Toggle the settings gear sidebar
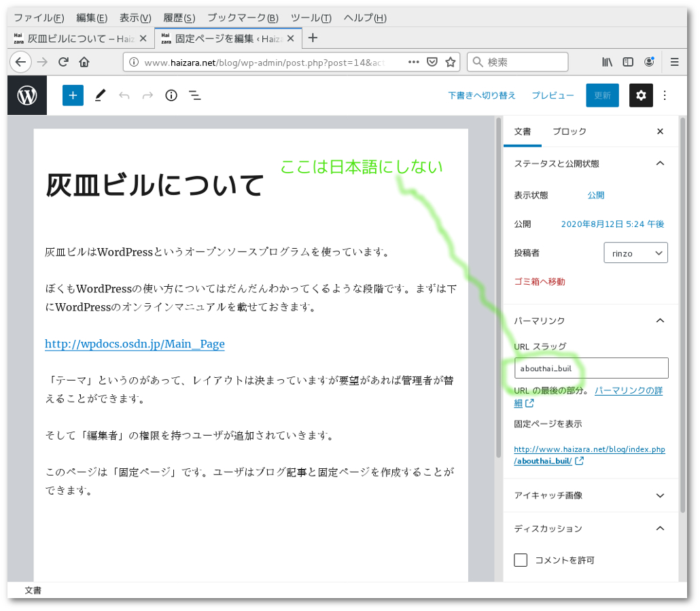Image resolution: width=700 pixels, height=611 pixels. tap(641, 96)
